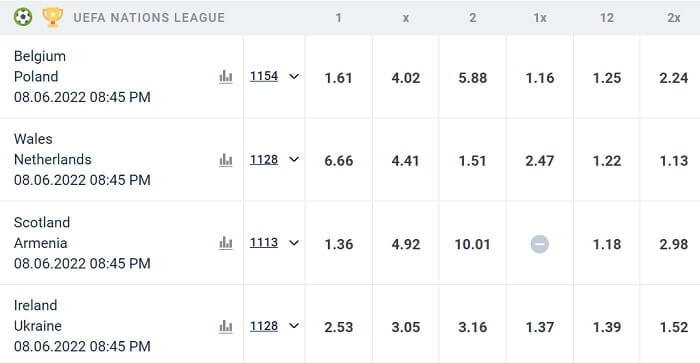The height and width of the screenshot is (363, 700).
Task: Select Belgium win odds 1.61
Action: tap(338, 78)
